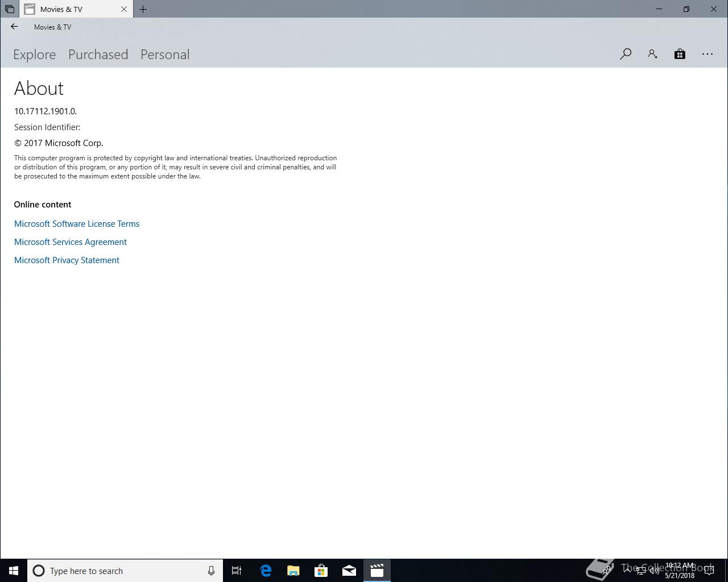Open the Store shopping bag icon
Screen dimensions: 728x582
(680, 54)
